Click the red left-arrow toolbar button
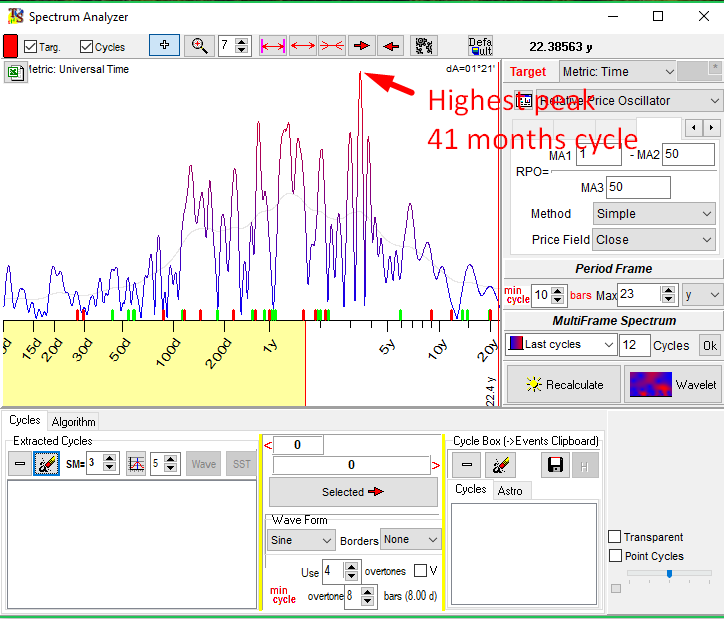Viewport: 724px width, 619px height. (x=391, y=45)
